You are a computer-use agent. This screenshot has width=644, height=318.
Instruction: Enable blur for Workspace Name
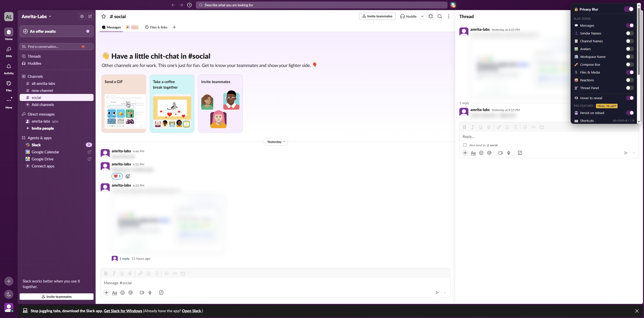630,57
